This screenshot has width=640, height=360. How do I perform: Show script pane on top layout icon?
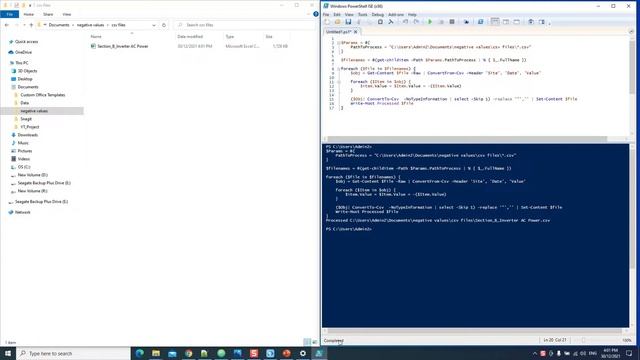[495, 22]
